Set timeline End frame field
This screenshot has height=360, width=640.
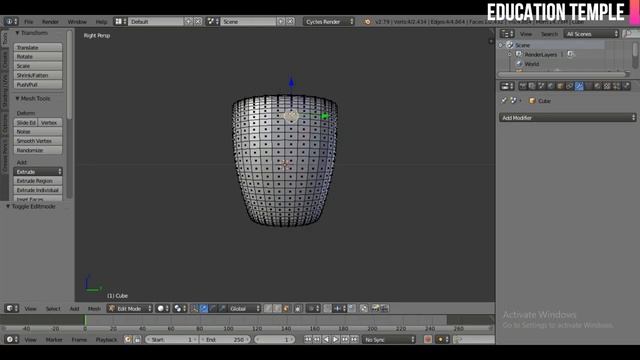click(x=224, y=339)
